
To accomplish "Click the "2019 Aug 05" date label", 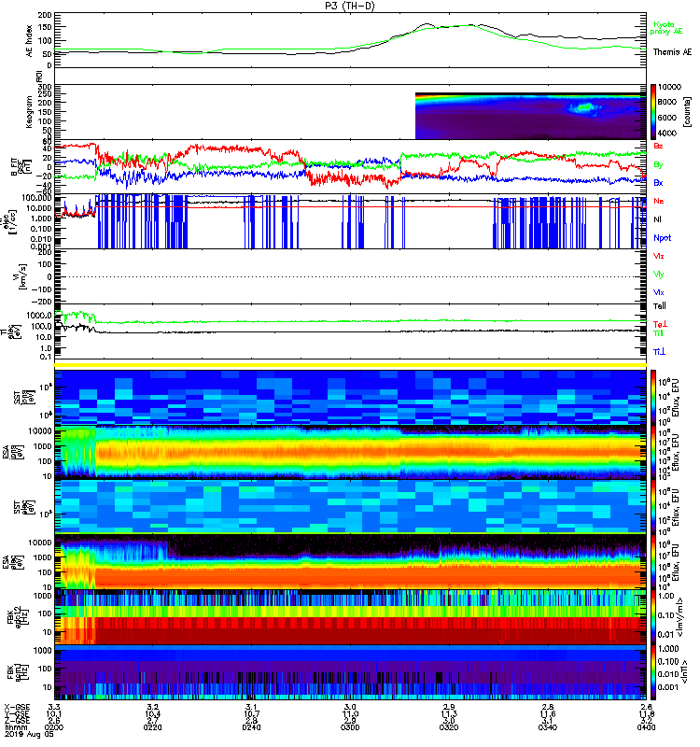I will click(x=29, y=735).
